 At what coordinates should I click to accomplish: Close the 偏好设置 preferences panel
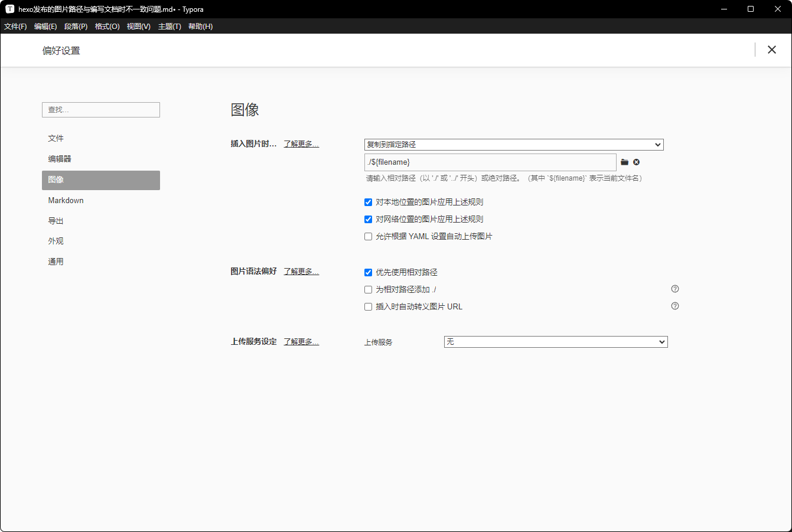click(x=771, y=50)
